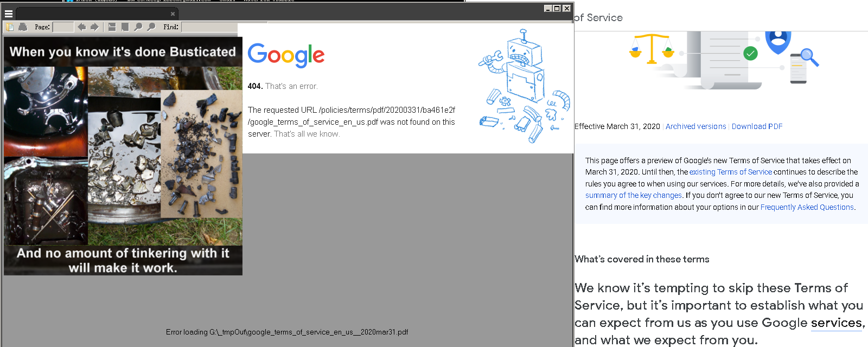Click the Download PDF link
868x347 pixels.
tap(757, 126)
